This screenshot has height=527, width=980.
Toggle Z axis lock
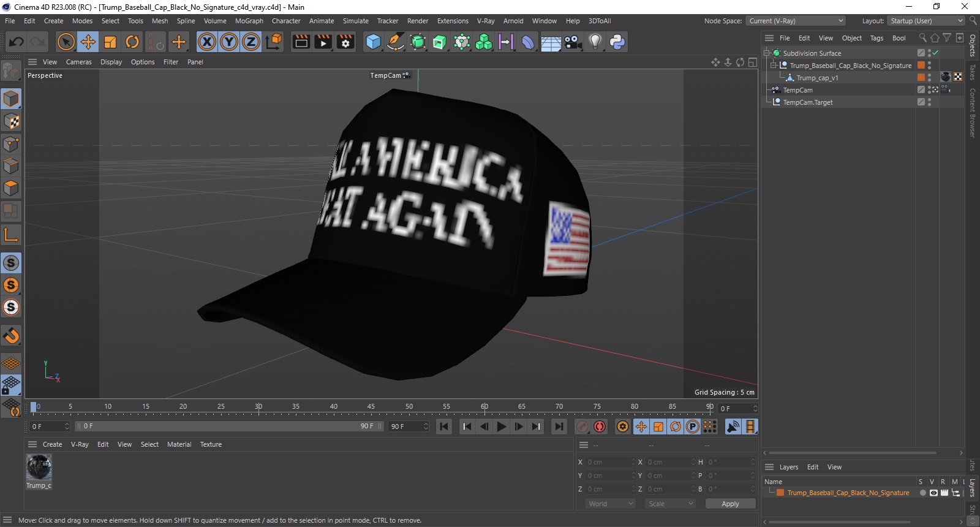pyautogui.click(x=251, y=42)
